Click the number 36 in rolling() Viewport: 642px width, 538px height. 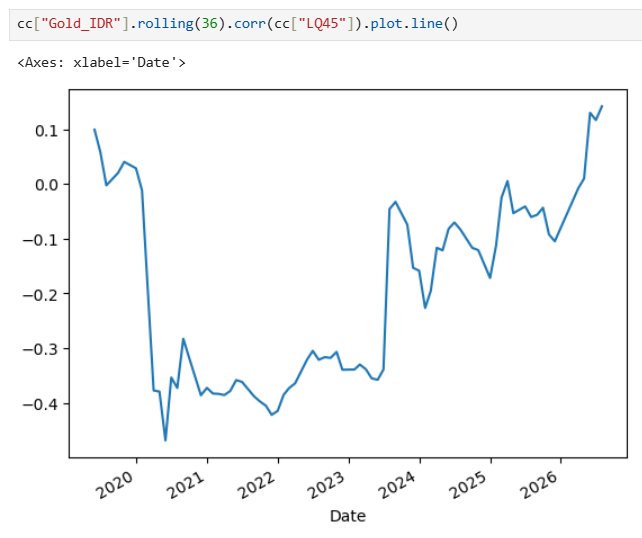pos(210,23)
